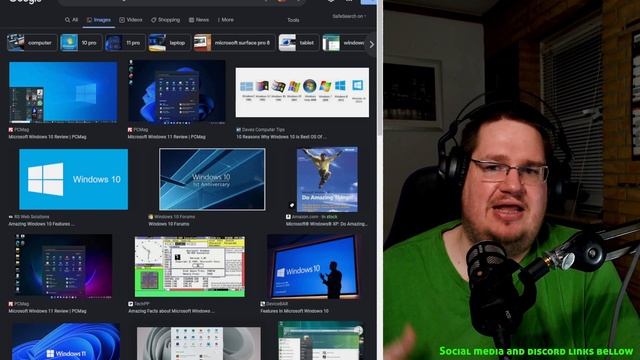Image resolution: width=640 pixels, height=360 pixels.
Task: Filter results by the computer chip
Action: coord(32,43)
